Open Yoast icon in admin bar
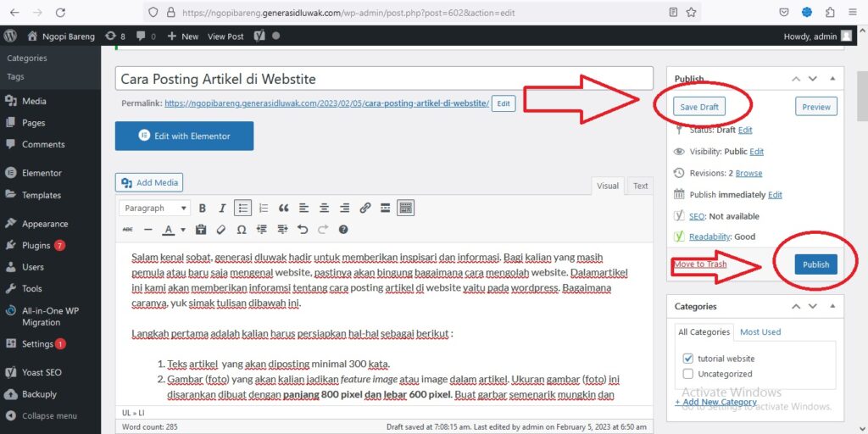868x434 pixels. tap(259, 36)
